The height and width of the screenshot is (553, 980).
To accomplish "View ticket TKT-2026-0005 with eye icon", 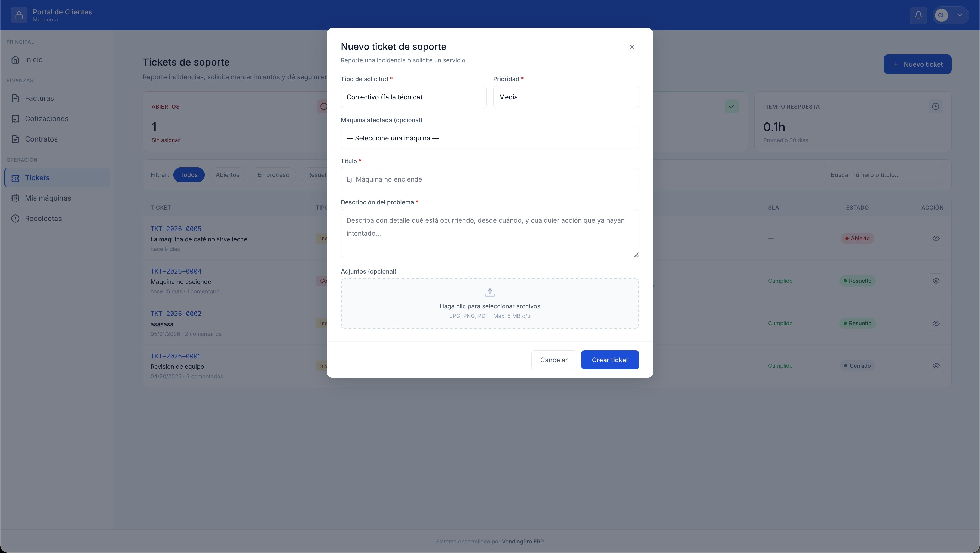I will click(936, 238).
